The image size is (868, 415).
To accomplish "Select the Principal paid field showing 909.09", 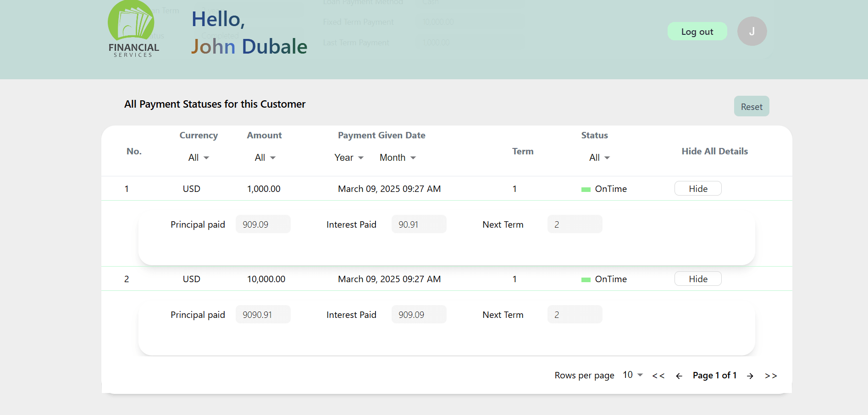I will tap(263, 224).
